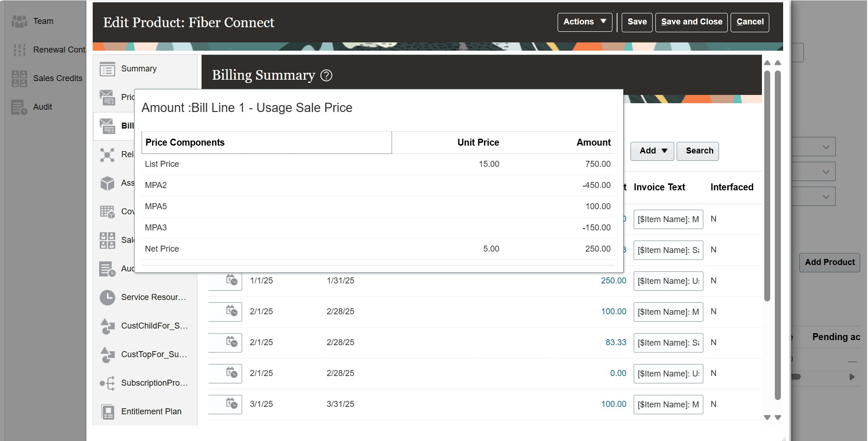Open the SubscriptionPro… icon
This screenshot has height=441, width=868.
(x=107, y=383)
